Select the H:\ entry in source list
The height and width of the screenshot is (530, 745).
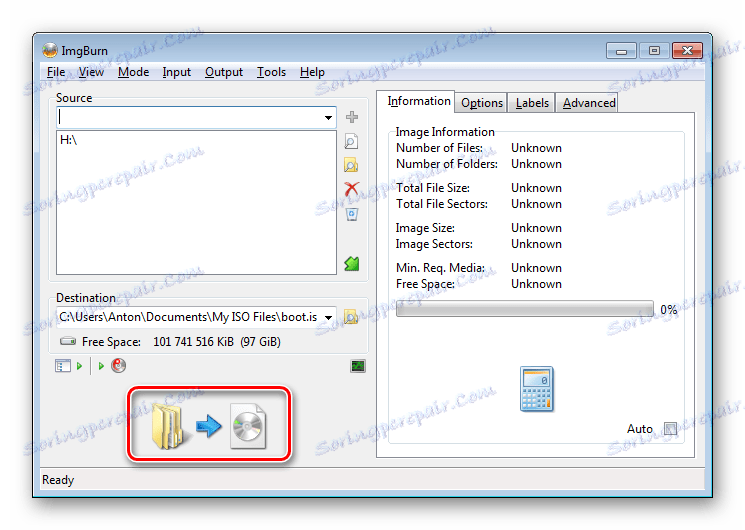click(68, 140)
